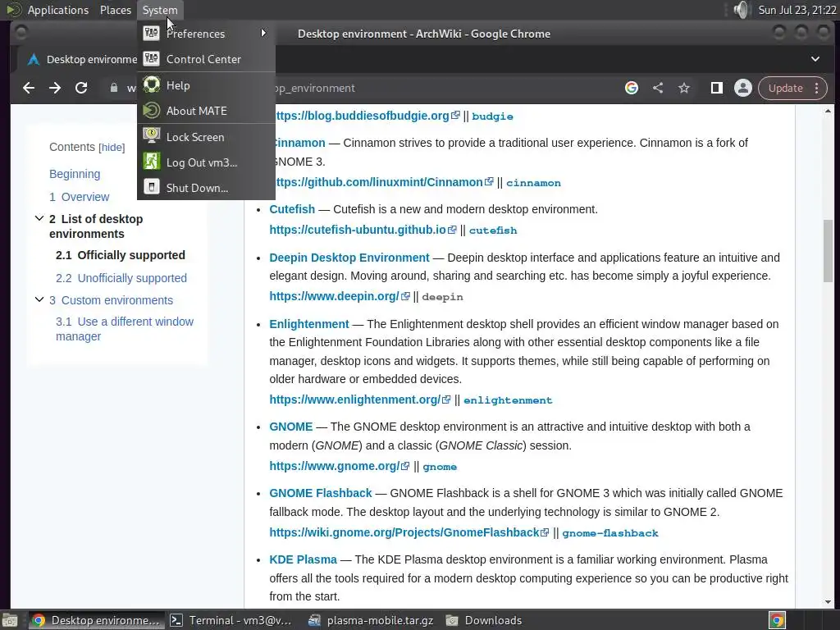Open the cutefish package link
This screenshot has height=630, width=840.
pos(493,231)
